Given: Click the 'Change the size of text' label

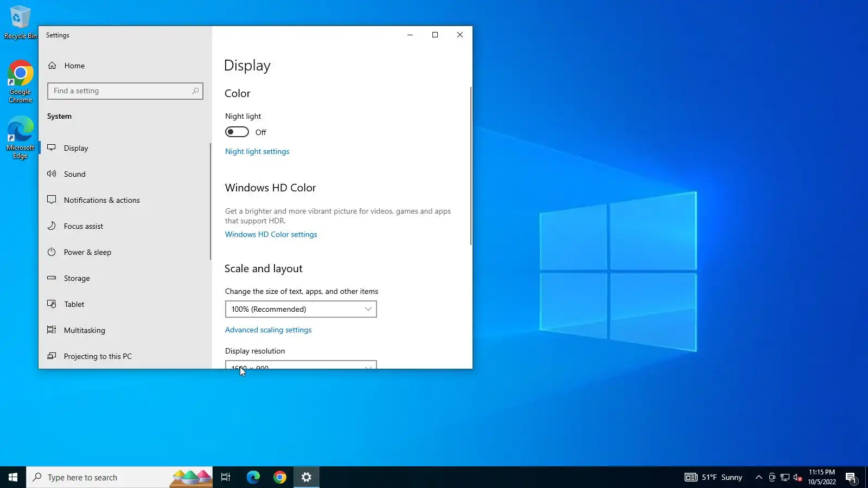Looking at the screenshot, I should coord(302,291).
